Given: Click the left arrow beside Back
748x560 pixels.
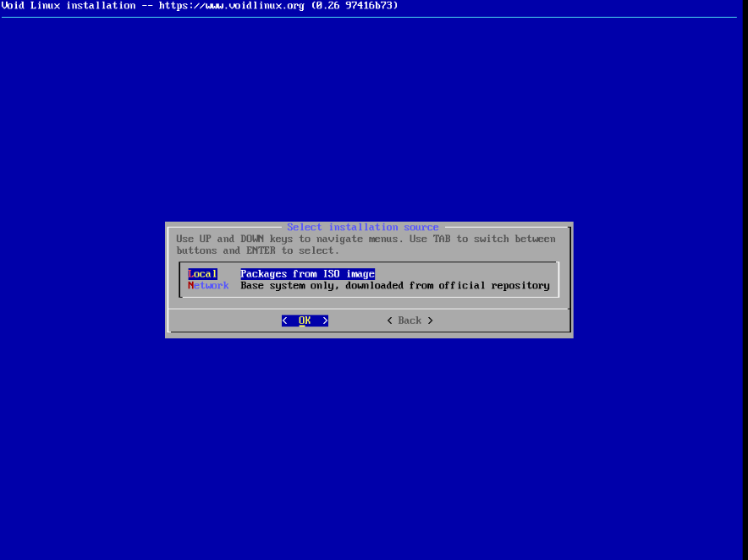Looking at the screenshot, I should 388,321.
